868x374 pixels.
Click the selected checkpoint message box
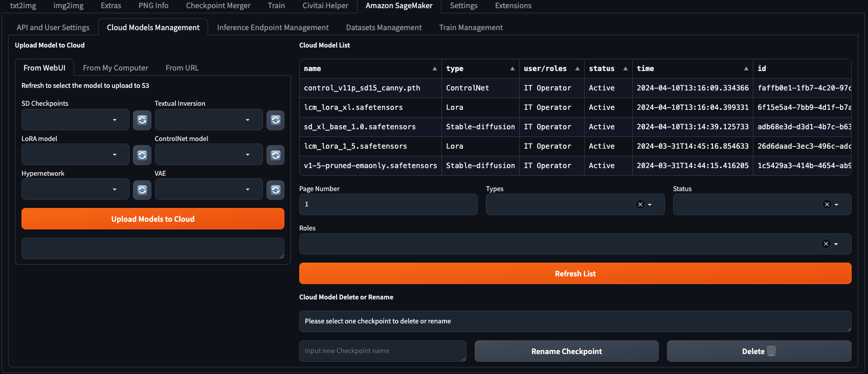pos(575,321)
